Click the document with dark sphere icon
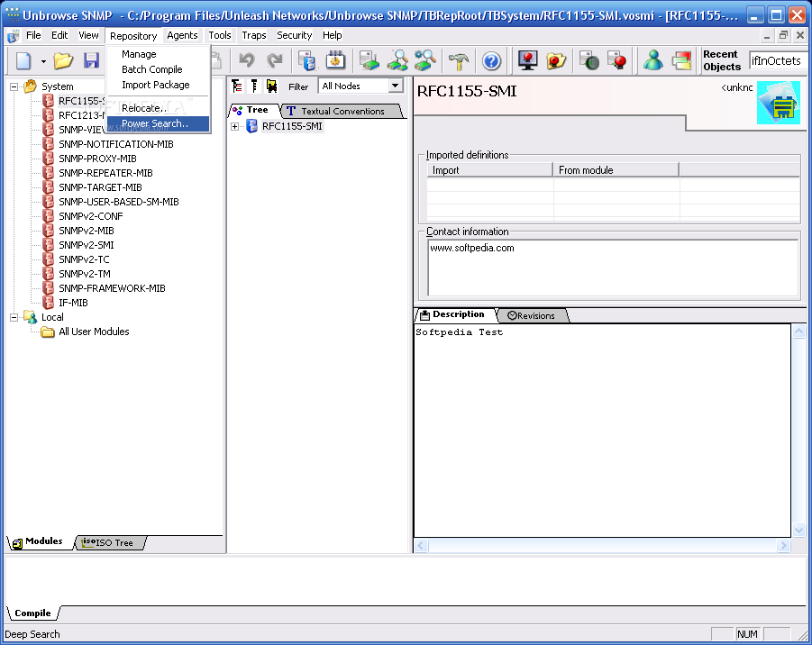812x645 pixels. [x=589, y=61]
